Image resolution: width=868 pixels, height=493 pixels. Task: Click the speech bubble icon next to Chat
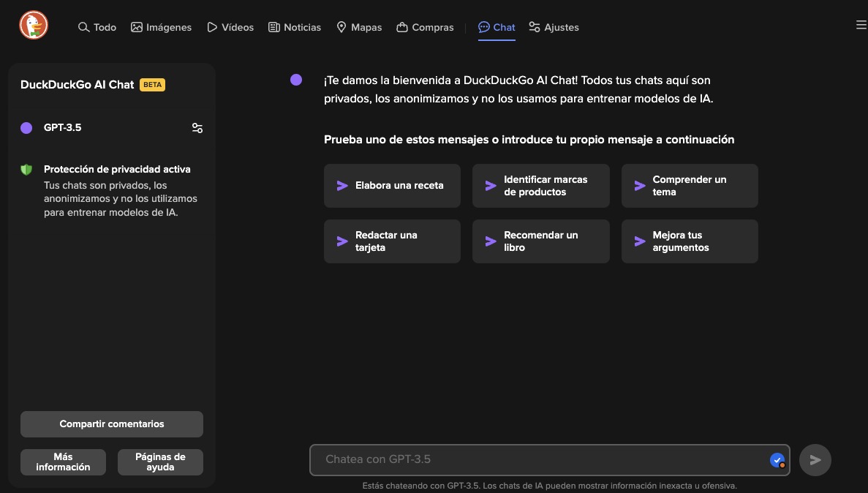pos(483,27)
